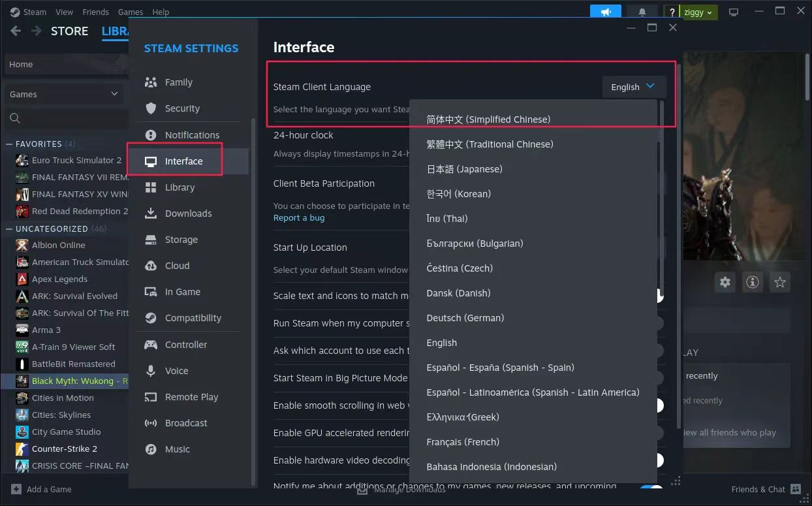Select the Interface settings category
The image size is (812, 506).
189,161
